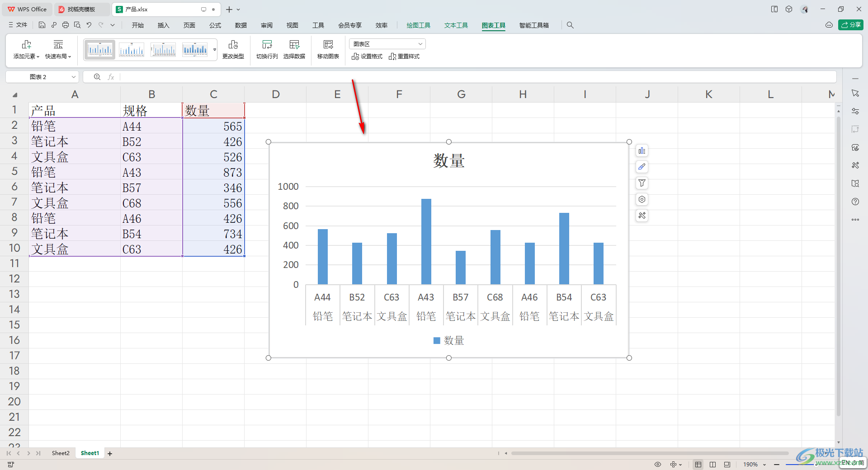Open the Sheet2 worksheet tab
Image resolution: width=868 pixels, height=470 pixels.
[61, 453]
